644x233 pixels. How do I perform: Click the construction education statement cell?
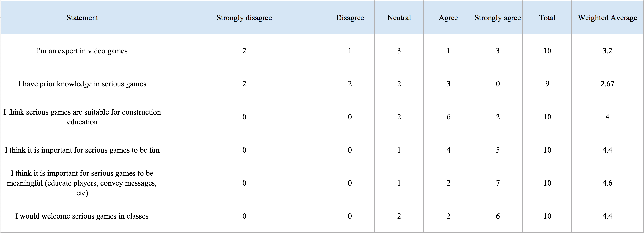82,117
